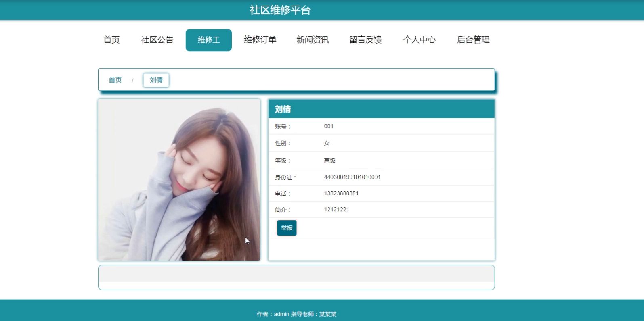This screenshot has width=644, height=321.
Task: Click the 等级： label
Action: [x=283, y=160]
